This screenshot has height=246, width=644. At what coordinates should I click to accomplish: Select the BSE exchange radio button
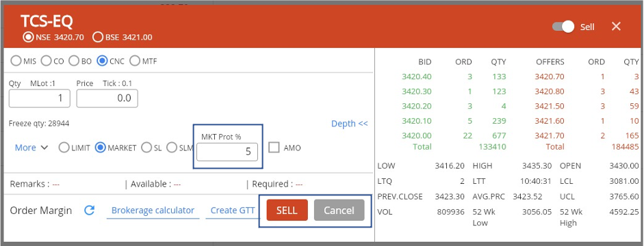pyautogui.click(x=98, y=38)
